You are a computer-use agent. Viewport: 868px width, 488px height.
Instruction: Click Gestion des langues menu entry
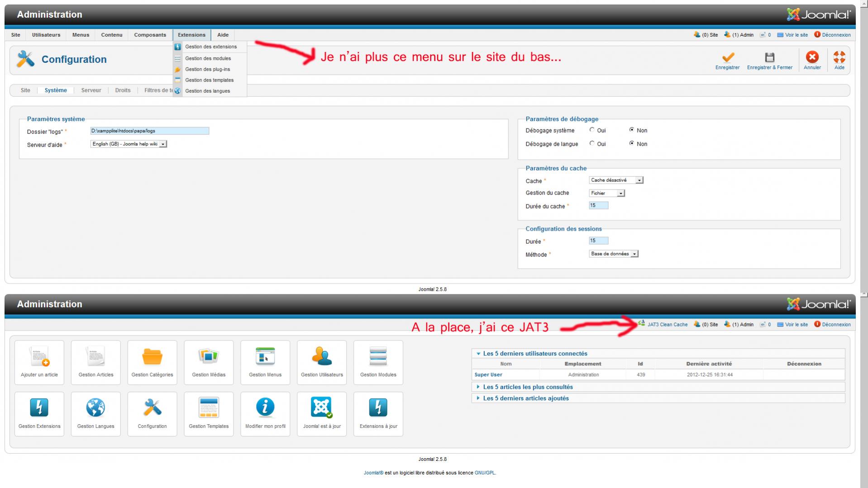click(207, 91)
